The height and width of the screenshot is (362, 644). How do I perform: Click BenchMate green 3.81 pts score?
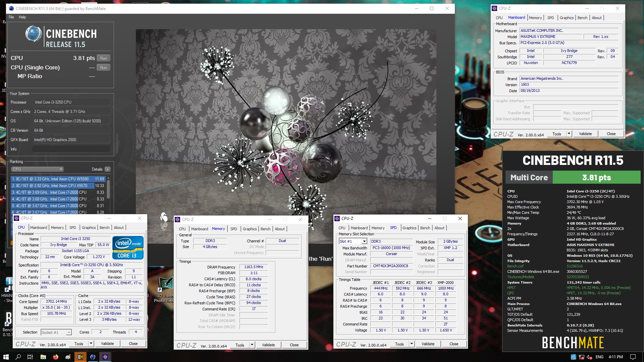[x=596, y=177]
